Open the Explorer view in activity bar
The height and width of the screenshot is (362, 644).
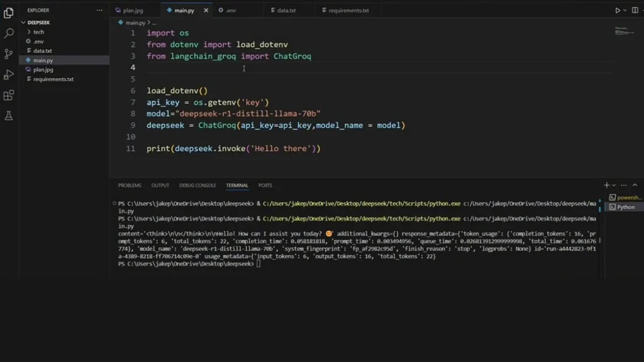point(9,13)
